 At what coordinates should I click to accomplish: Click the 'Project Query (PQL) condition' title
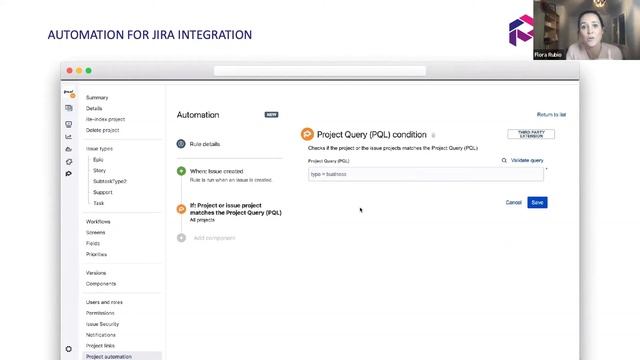click(371, 135)
